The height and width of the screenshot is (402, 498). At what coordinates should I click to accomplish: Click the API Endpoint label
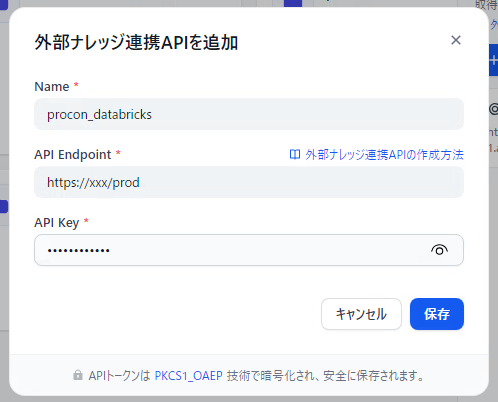point(73,155)
